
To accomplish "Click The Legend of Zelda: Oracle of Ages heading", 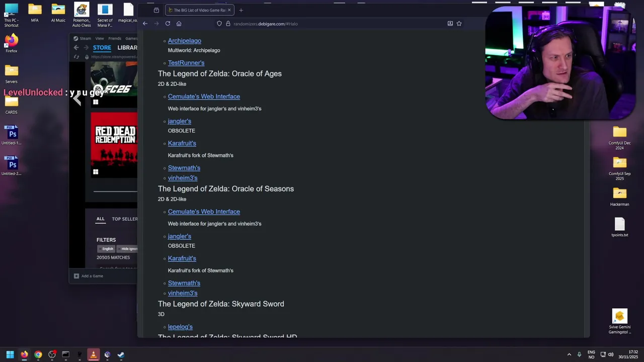I will 220,73.
